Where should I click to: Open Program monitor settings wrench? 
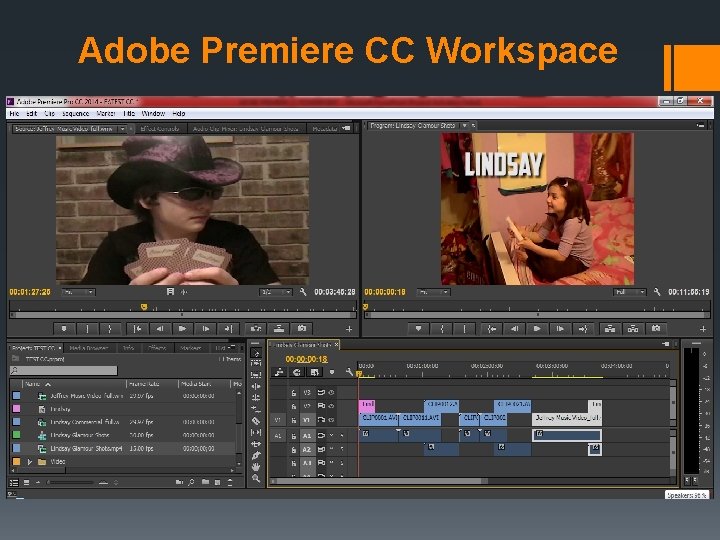tap(657, 292)
